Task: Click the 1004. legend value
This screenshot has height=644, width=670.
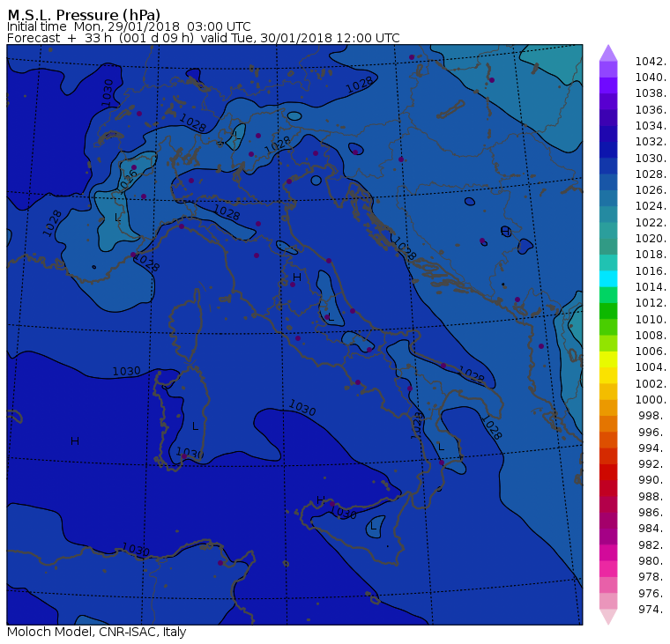Action: pos(651,367)
